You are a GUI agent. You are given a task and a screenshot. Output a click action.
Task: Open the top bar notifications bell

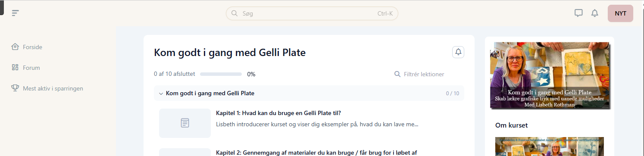[x=595, y=13]
